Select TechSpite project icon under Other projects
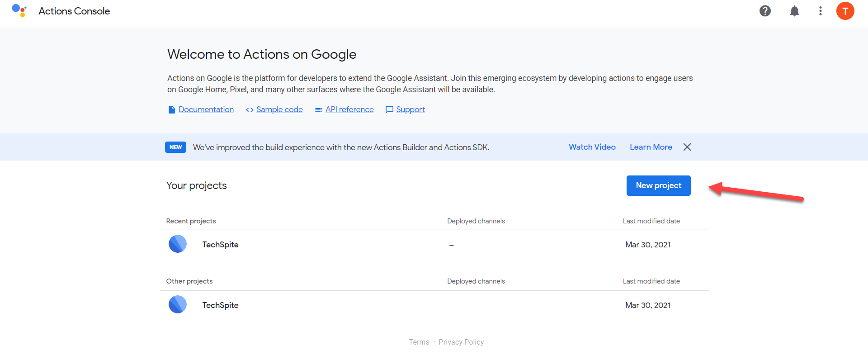The image size is (868, 355). point(178,304)
